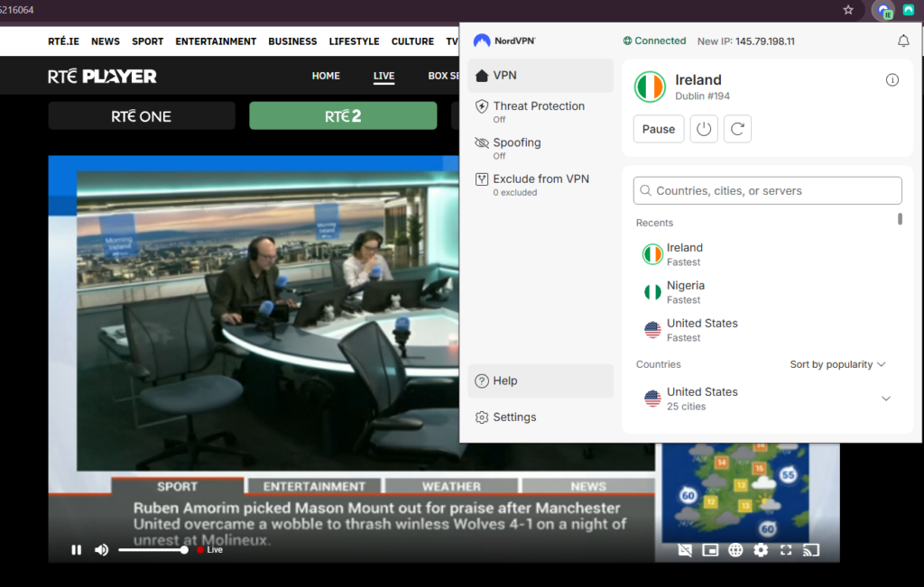Mute the video player volume
Image resolution: width=924 pixels, height=587 pixels.
point(101,550)
